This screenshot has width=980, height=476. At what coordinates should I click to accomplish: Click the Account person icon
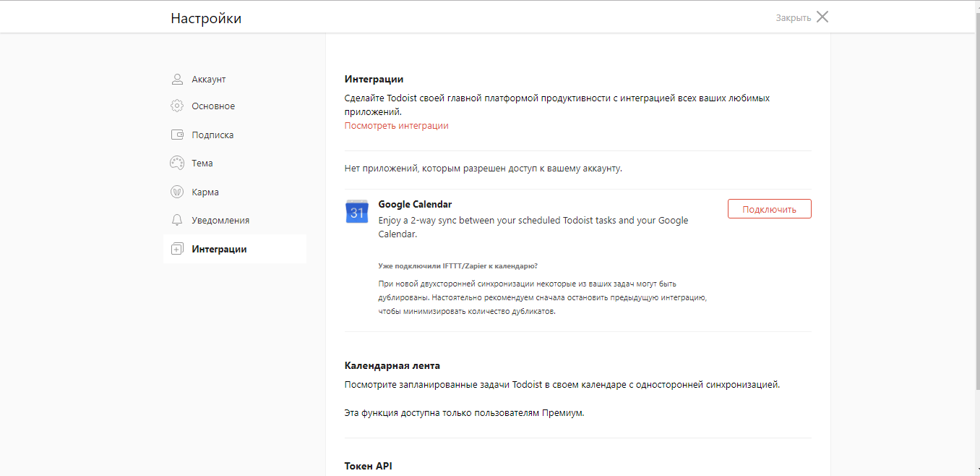[177, 79]
